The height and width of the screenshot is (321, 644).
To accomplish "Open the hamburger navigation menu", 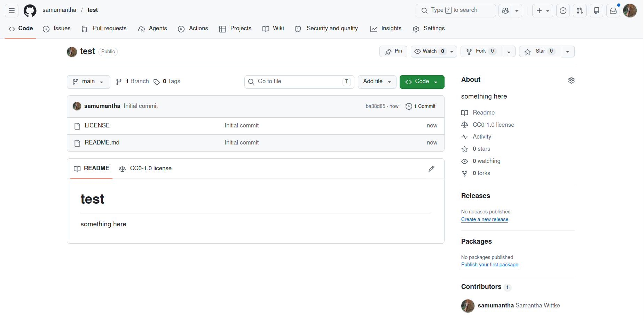I will [11, 10].
